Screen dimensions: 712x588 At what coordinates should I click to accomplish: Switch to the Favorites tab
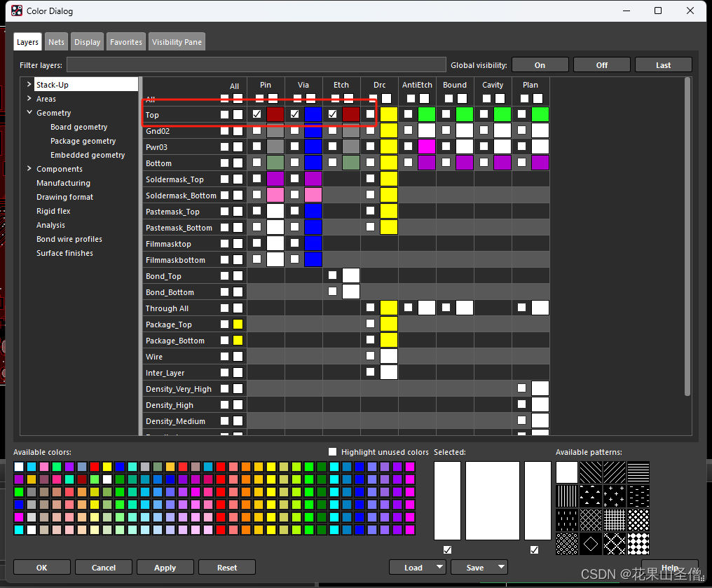click(125, 42)
